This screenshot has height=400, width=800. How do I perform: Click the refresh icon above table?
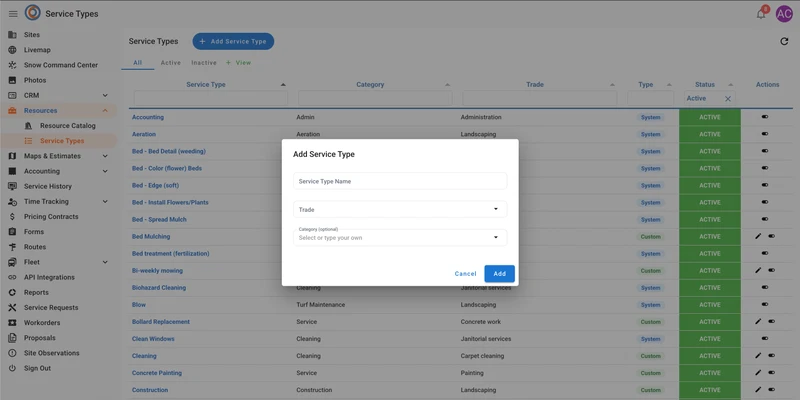point(784,41)
